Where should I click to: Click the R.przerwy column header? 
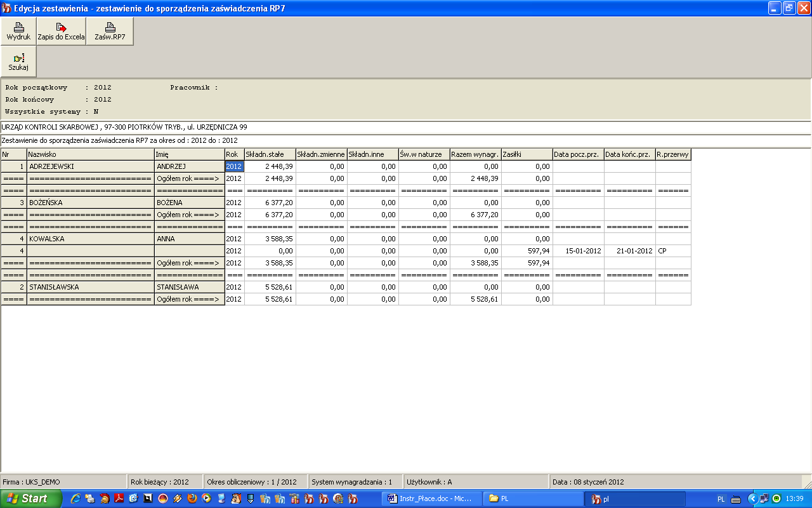point(674,154)
